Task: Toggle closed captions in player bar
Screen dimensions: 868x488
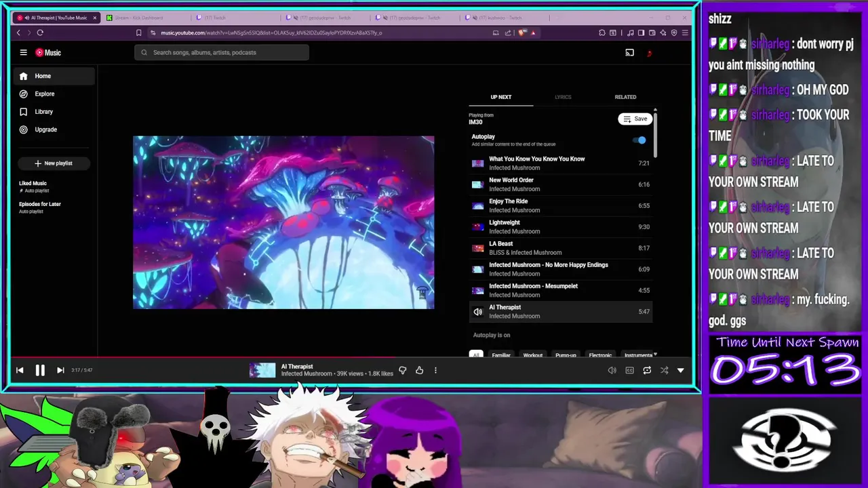Action: pos(629,370)
